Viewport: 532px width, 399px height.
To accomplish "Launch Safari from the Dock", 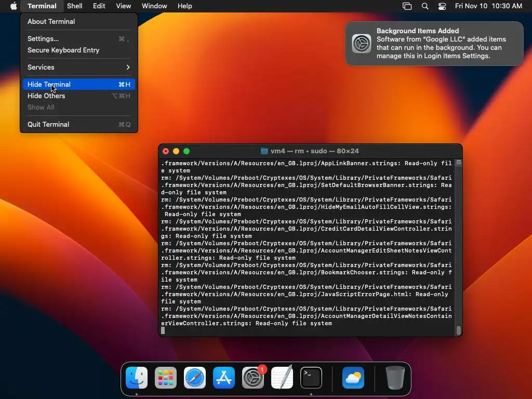I will click(x=195, y=378).
